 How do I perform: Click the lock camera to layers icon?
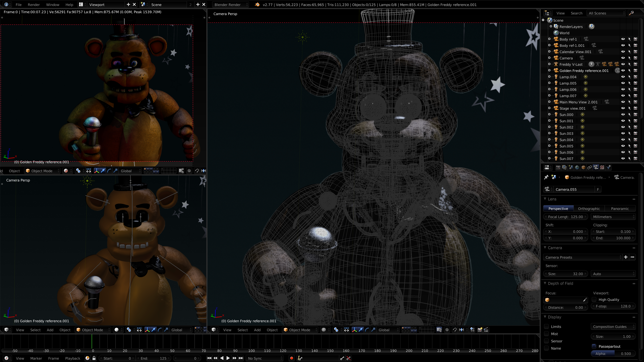coord(439,330)
